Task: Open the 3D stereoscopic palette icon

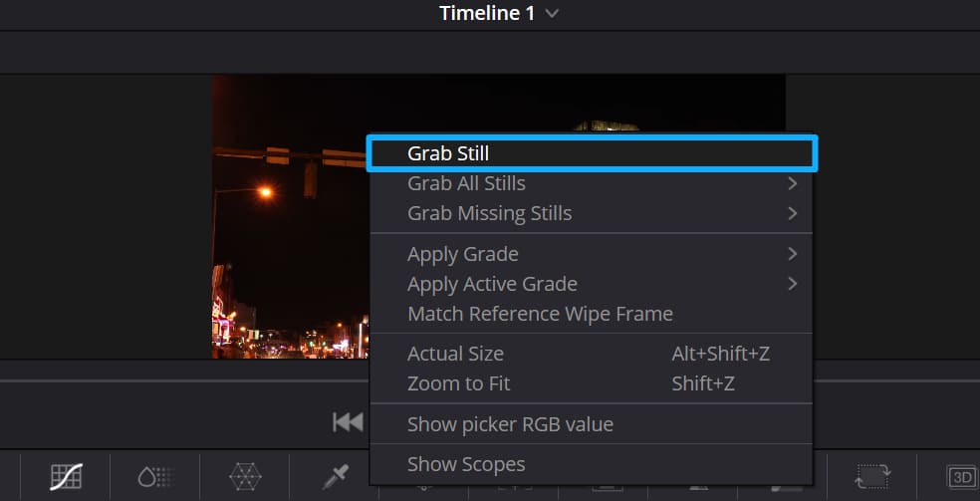Action: 961,477
